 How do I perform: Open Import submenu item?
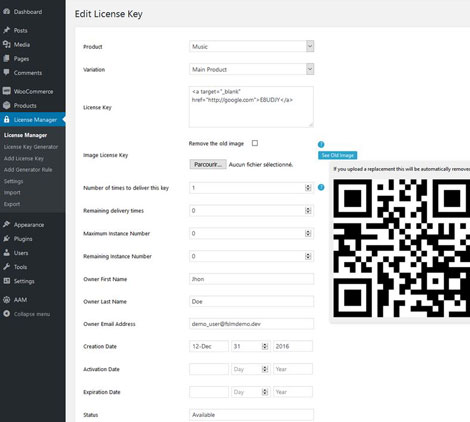[x=12, y=193]
